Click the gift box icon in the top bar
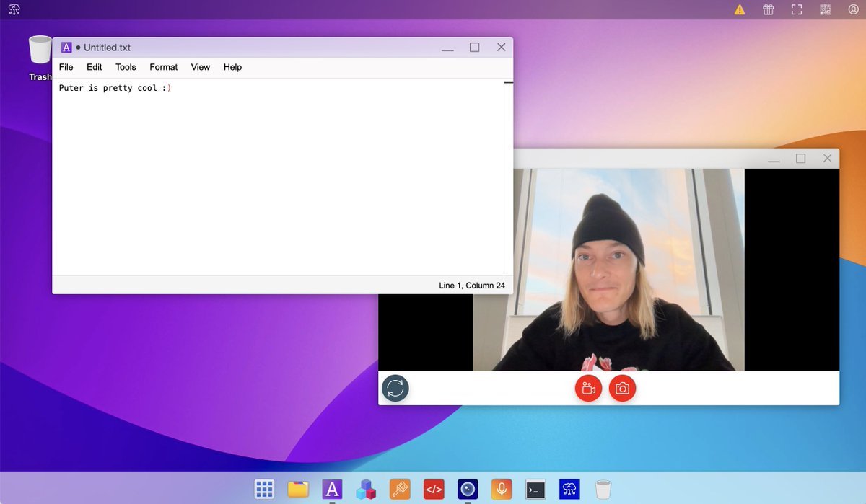This screenshot has width=866, height=504. (768, 9)
